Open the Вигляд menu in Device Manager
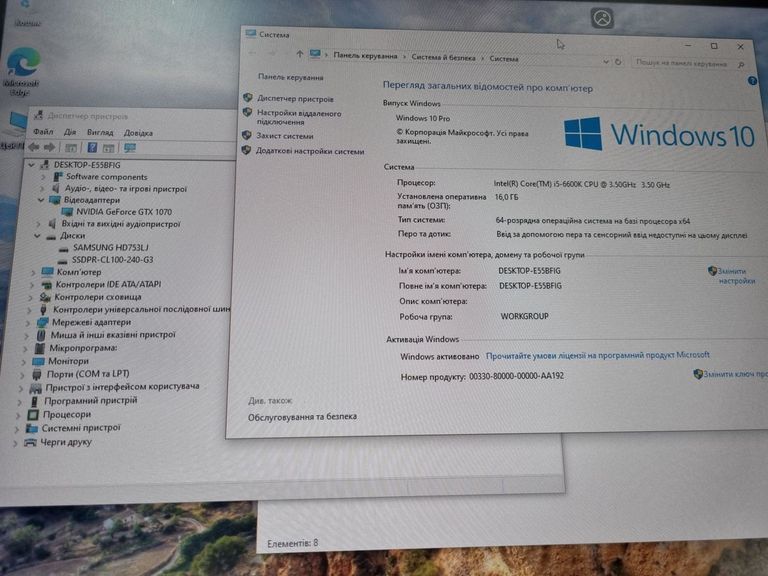Image resolution: width=768 pixels, height=576 pixels. (100, 132)
